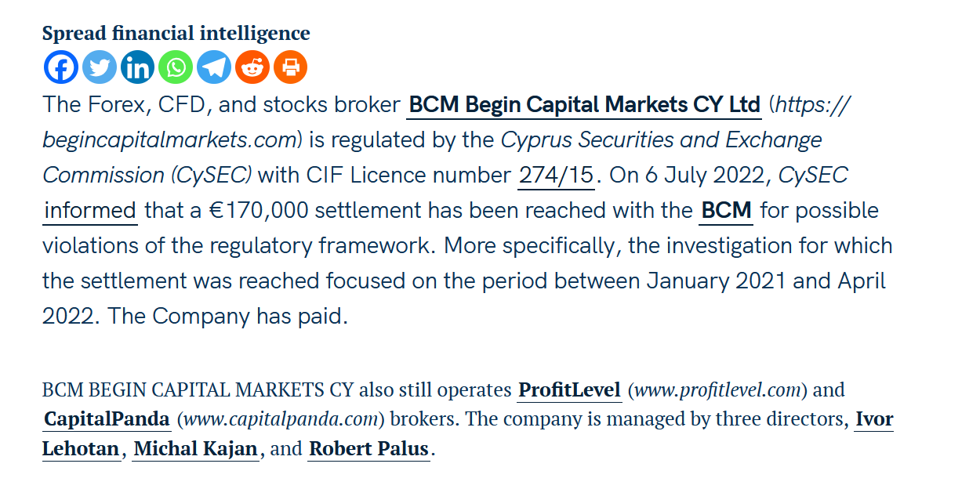980x489 pixels.
Task: Click the www.capitalpanda.com italic text
Action: pos(280,419)
